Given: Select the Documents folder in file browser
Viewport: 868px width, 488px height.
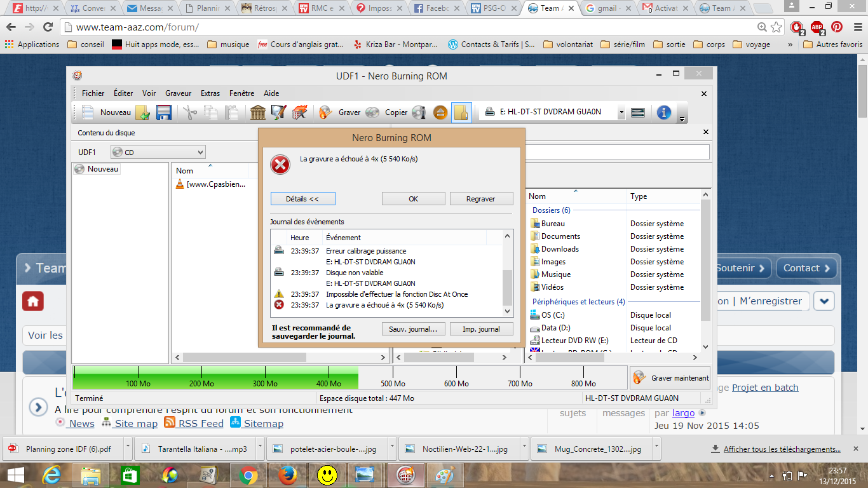Looking at the screenshot, I should tap(554, 236).
